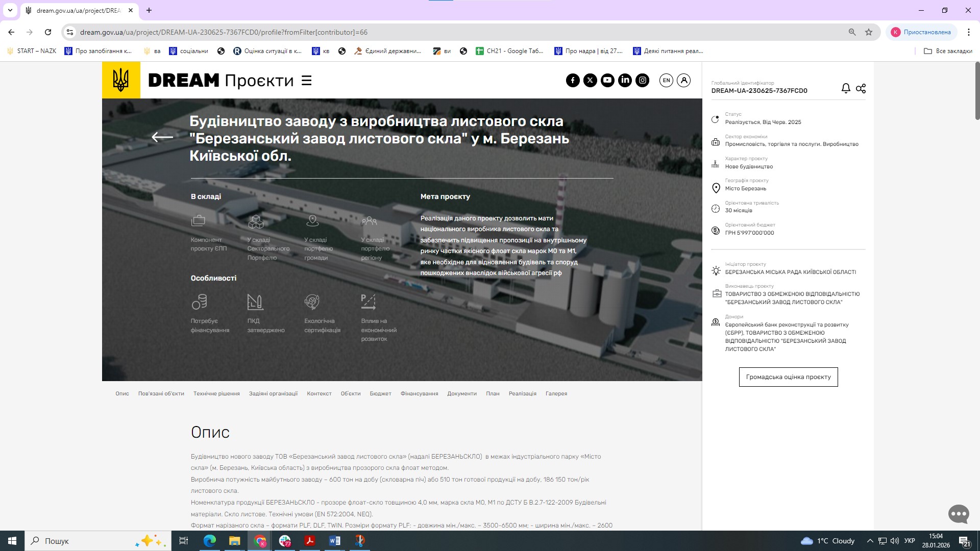Jump to the Документи section tab
This screenshot has width=980, height=551.
coord(461,393)
